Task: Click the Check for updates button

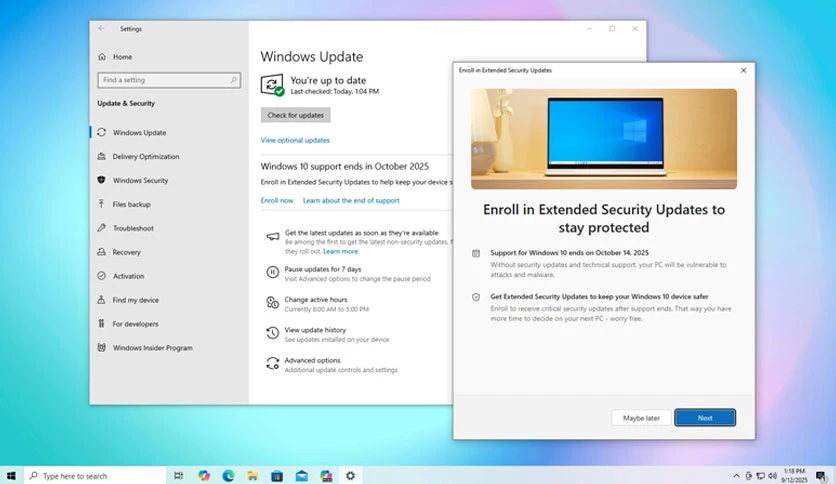Action: [x=295, y=115]
